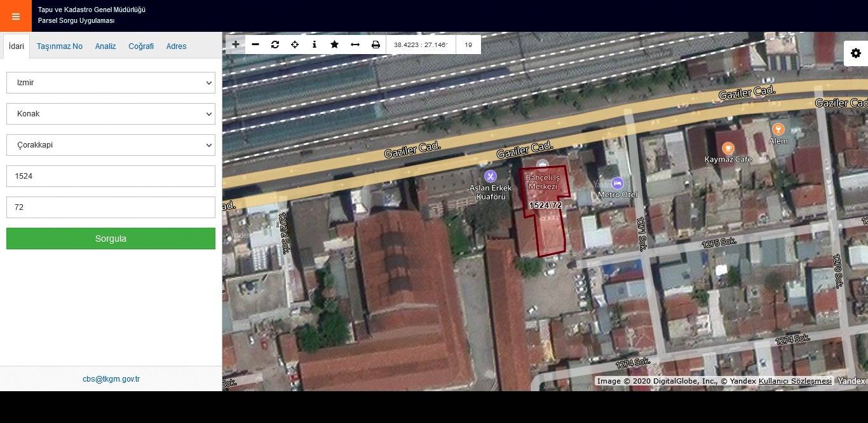
Task: Click the Metro Otel map marker
Action: pyautogui.click(x=617, y=184)
